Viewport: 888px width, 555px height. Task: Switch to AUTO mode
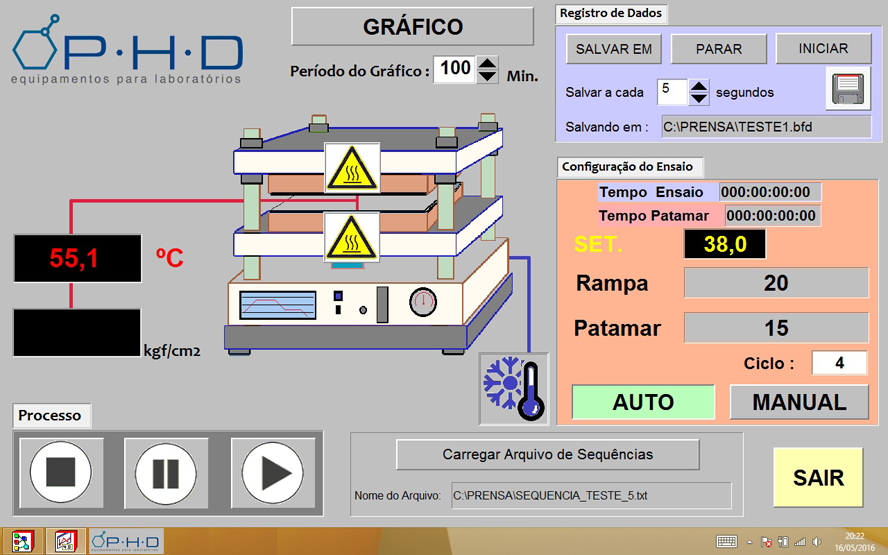pyautogui.click(x=643, y=402)
